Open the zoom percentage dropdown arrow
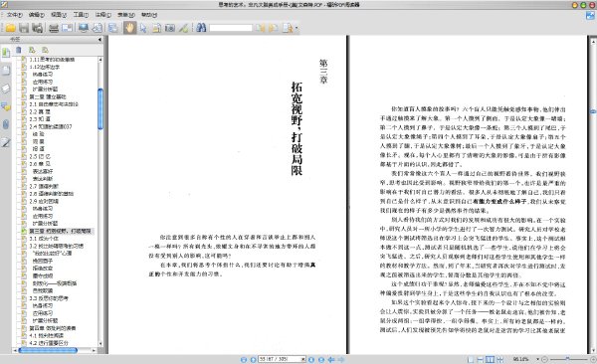 537,359
